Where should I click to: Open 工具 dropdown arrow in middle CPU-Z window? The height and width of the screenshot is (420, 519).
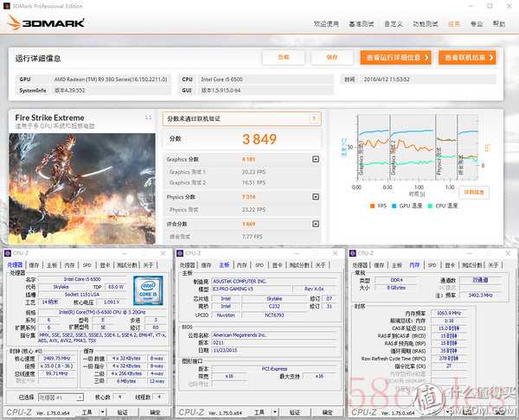pyautogui.click(x=275, y=412)
